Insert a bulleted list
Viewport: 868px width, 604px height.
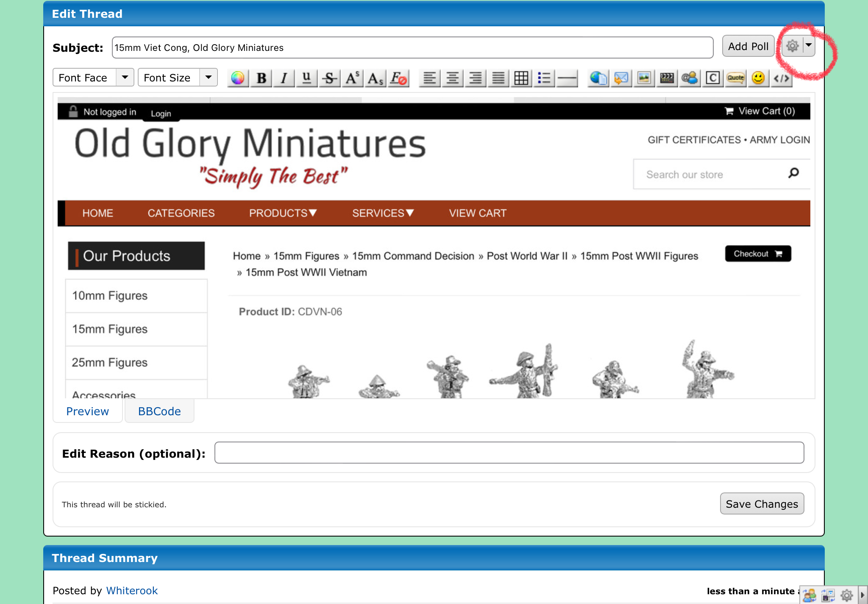tap(544, 78)
